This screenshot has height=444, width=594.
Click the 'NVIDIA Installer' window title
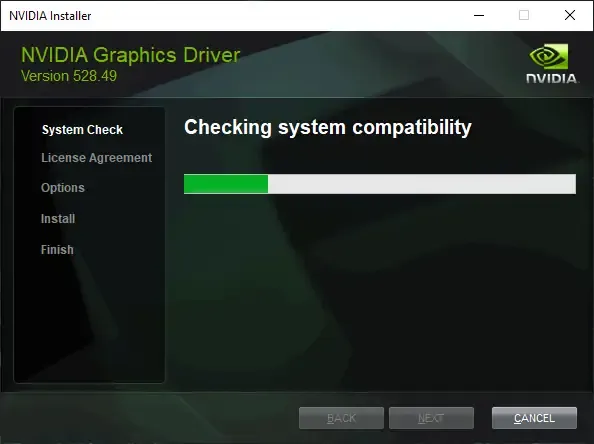pyautogui.click(x=50, y=16)
